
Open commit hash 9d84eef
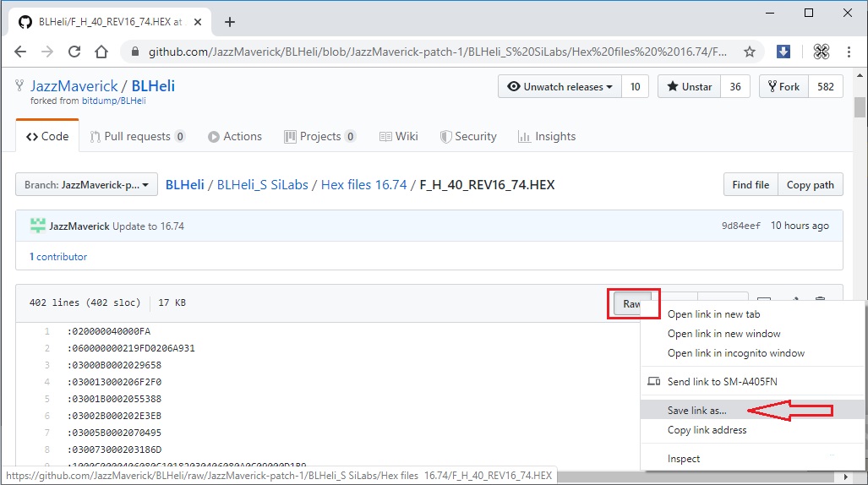click(x=740, y=226)
